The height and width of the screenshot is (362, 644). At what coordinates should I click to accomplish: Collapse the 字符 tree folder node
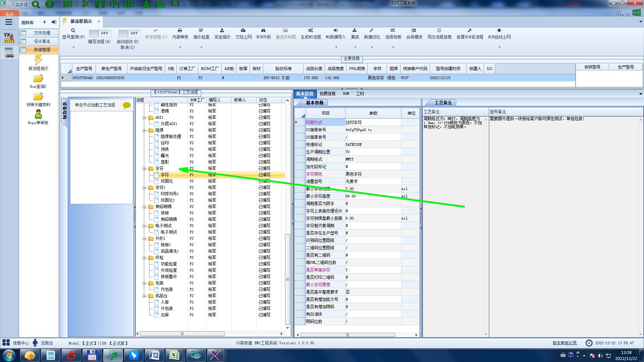coord(144,169)
